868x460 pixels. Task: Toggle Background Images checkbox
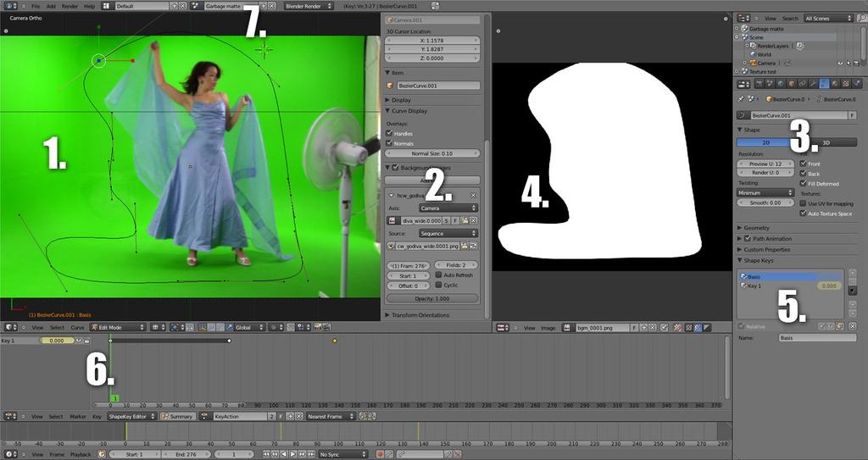pos(395,167)
